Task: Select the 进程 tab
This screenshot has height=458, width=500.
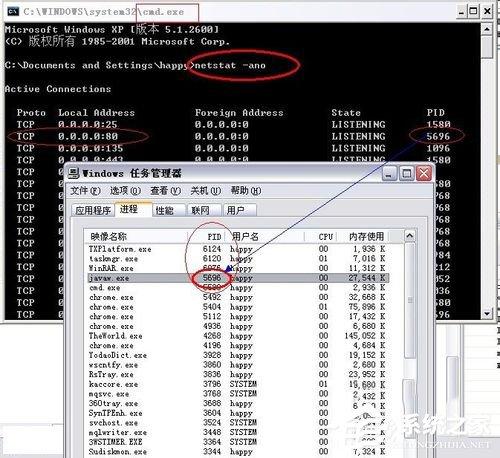Action: (133, 209)
